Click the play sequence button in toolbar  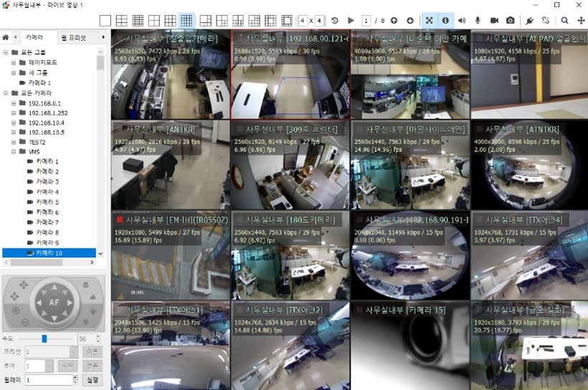(x=351, y=21)
